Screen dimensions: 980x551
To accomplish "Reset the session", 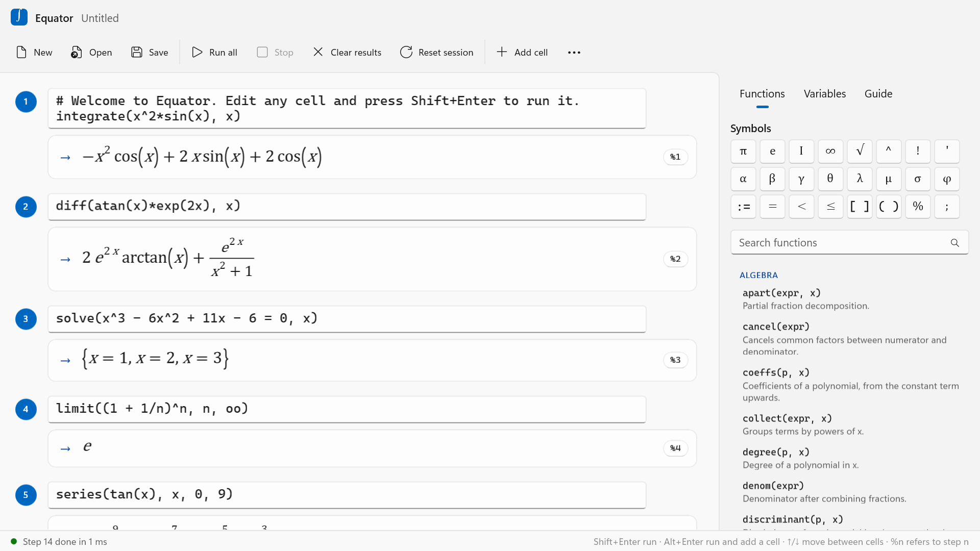I will pos(437,52).
